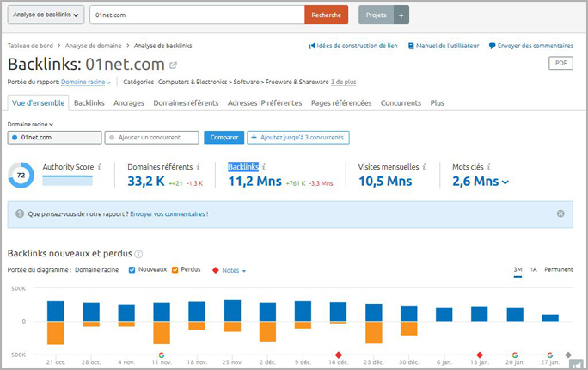Expand the '3 de plus' categories link
The height and width of the screenshot is (370, 588).
coord(344,83)
